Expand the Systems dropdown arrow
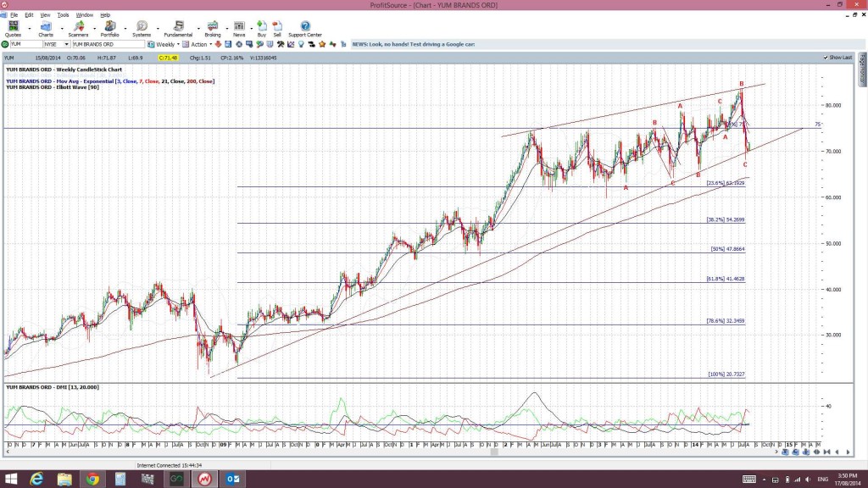The width and height of the screenshot is (868, 488). (x=157, y=28)
